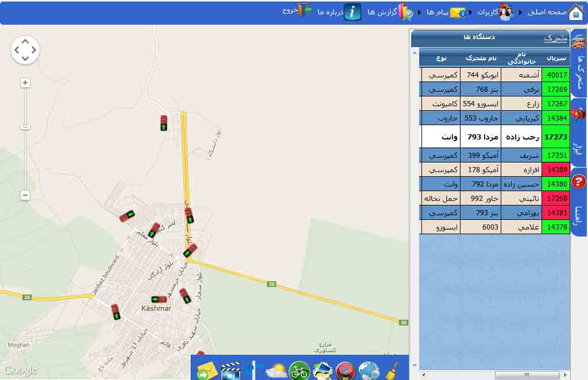Click the envelope send message icon
This screenshot has height=380, width=588.
pos(207,371)
